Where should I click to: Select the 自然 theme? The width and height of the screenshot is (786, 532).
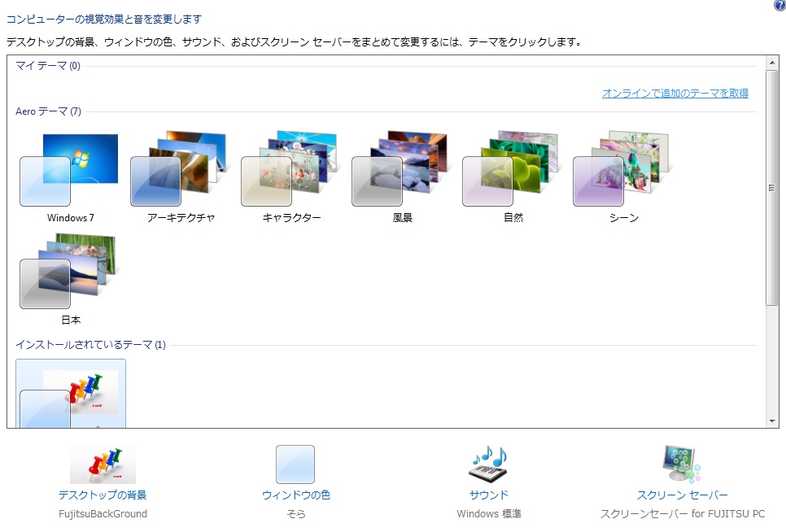(x=513, y=177)
